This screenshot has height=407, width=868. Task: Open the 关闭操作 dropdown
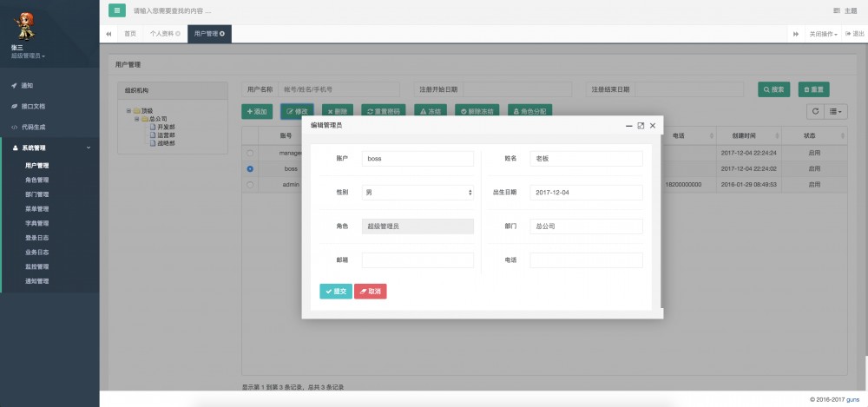click(x=823, y=34)
